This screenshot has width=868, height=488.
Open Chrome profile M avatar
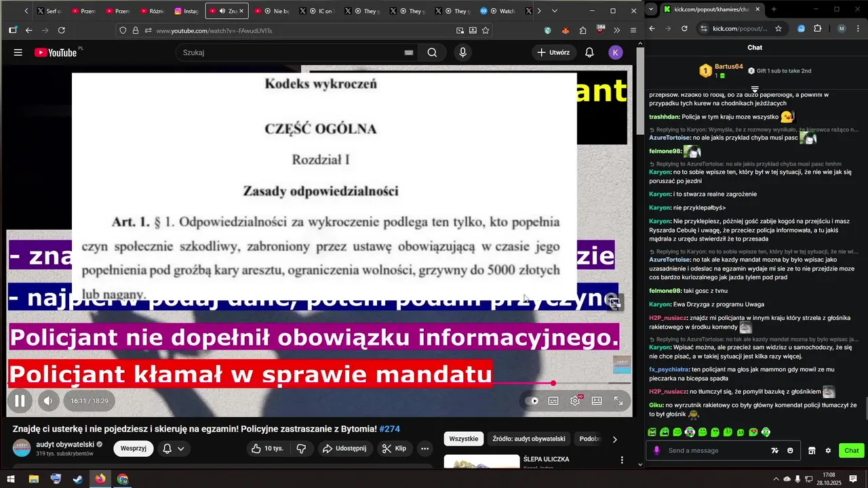842,28
